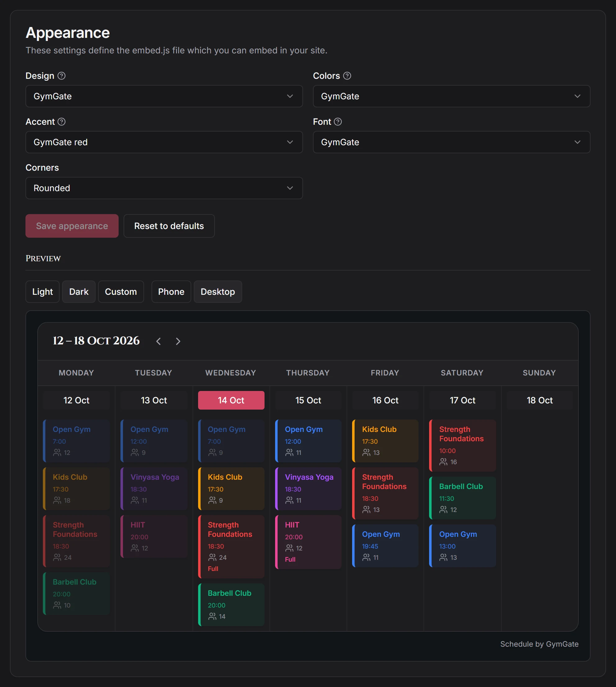Open the Font dropdown

pos(451,142)
